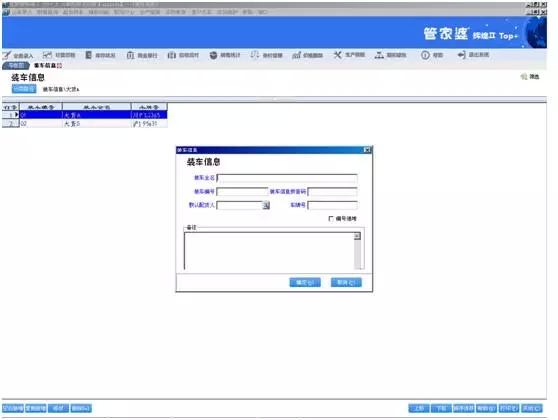Click the last bottom-right button
The image size is (558, 420).
(532, 408)
